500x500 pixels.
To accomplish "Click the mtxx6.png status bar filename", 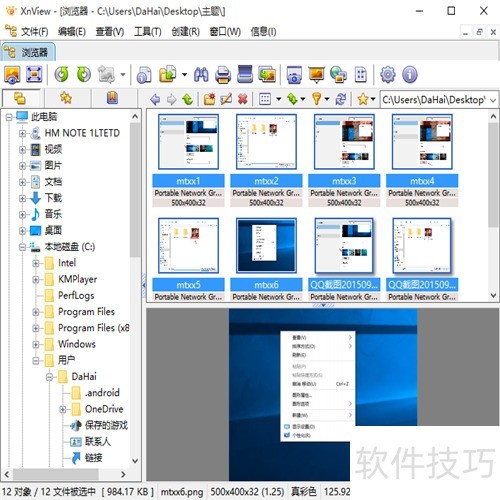I will 182,492.
